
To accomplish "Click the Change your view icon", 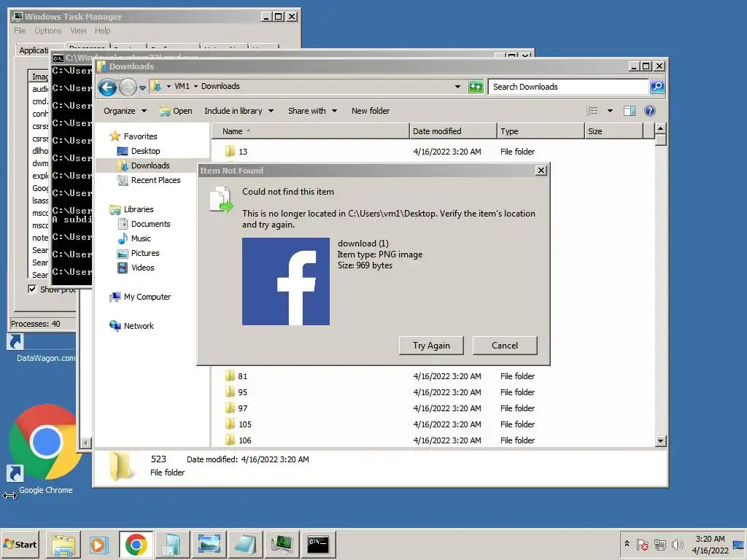I will coord(592,111).
